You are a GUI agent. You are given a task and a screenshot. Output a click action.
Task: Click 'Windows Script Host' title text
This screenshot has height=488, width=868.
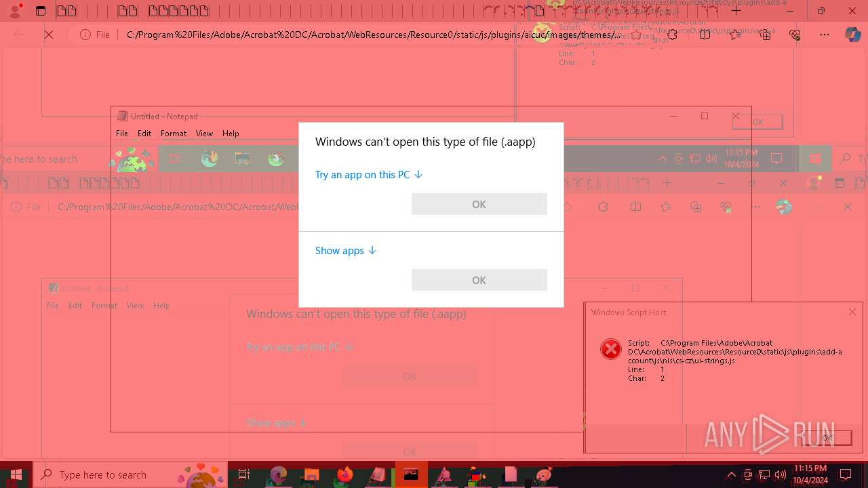click(x=629, y=312)
